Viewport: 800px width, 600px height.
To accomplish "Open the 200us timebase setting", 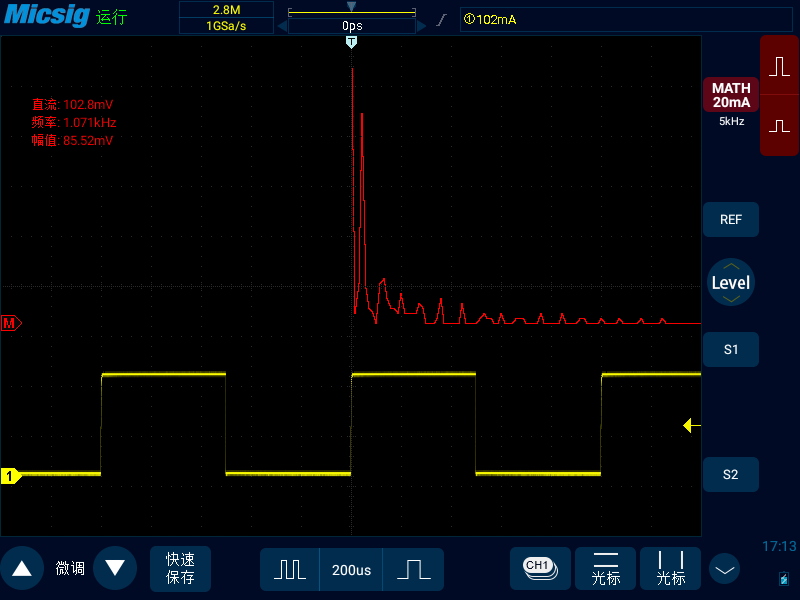I will 351,569.
